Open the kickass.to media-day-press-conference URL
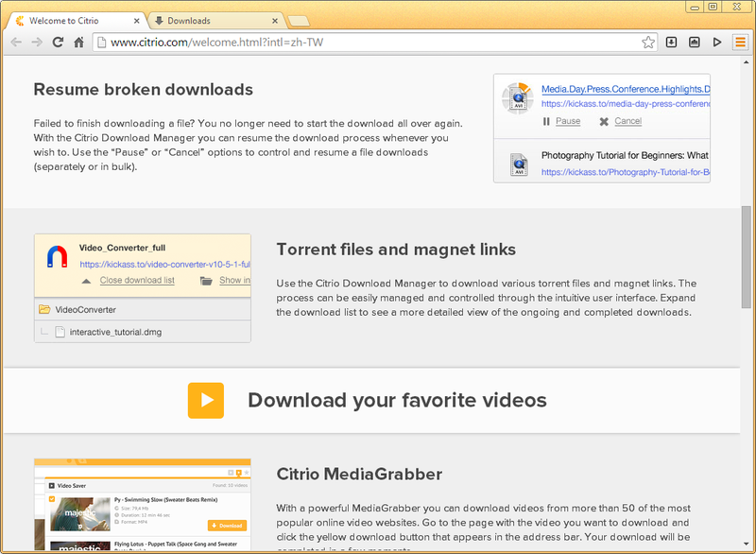The width and height of the screenshot is (756, 554). (x=626, y=104)
